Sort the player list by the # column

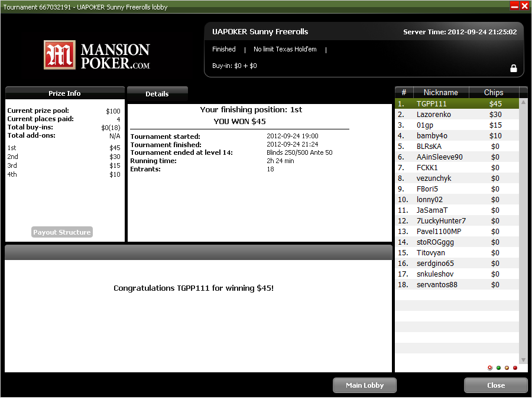pos(404,92)
